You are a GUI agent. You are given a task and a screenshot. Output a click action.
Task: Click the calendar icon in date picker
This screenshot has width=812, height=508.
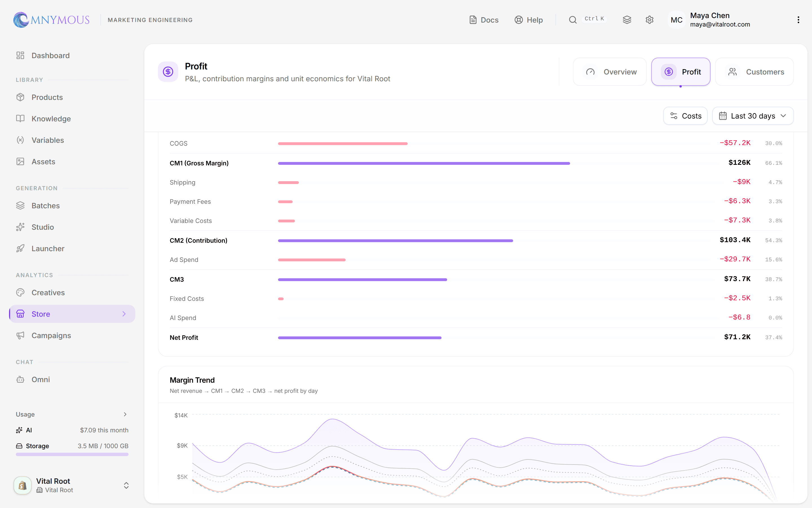(723, 116)
